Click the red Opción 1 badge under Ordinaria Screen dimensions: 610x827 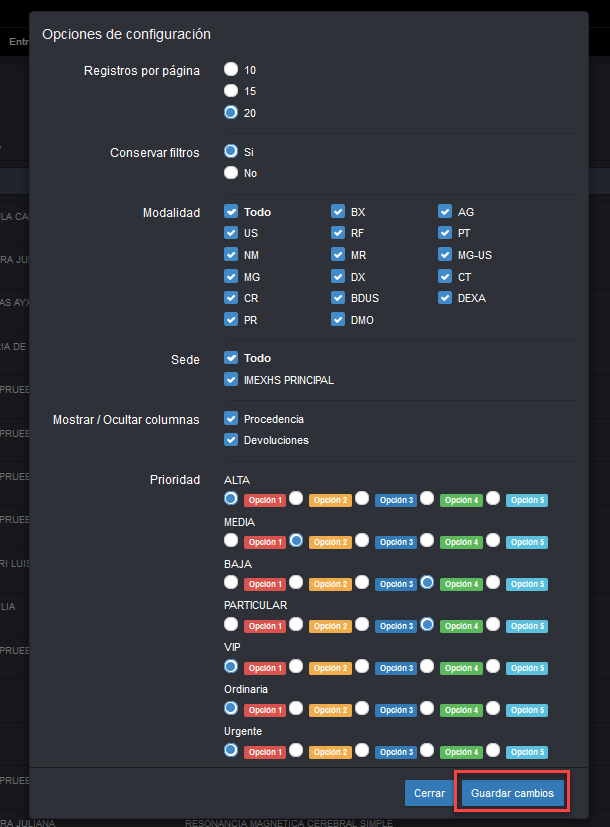(x=265, y=710)
